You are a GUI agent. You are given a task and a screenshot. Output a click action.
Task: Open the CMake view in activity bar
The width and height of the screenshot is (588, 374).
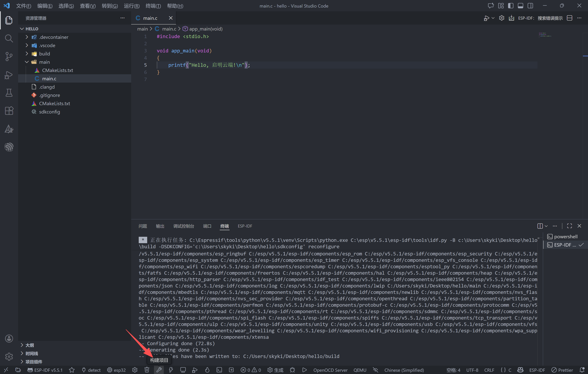[x=9, y=129]
